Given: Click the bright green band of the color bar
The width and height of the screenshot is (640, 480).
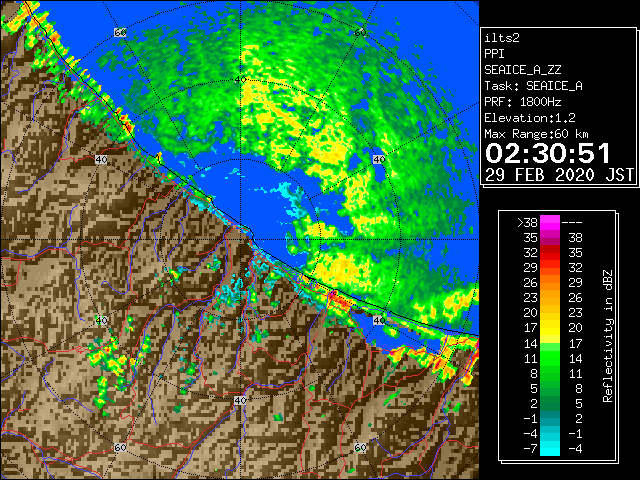Looking at the screenshot, I should [x=550, y=358].
